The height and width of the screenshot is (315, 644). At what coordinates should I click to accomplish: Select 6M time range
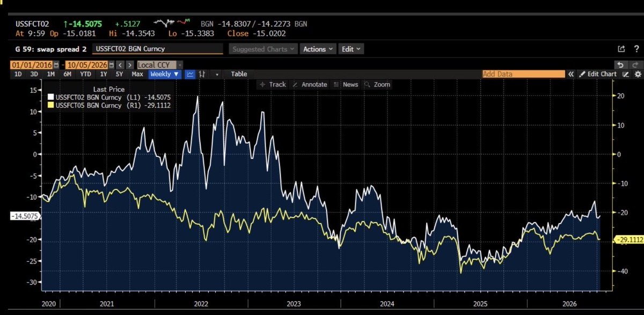pyautogui.click(x=68, y=74)
